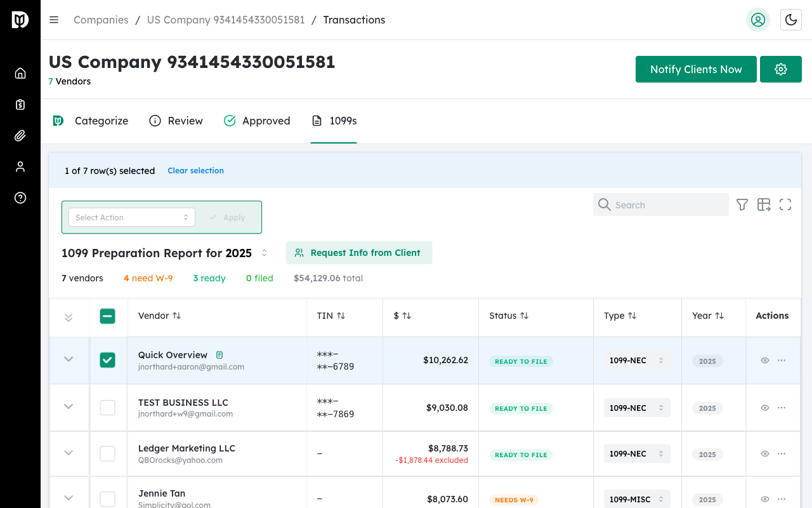Expand the table to fullscreen with expand icon
This screenshot has height=508, width=812.
coord(785,204)
